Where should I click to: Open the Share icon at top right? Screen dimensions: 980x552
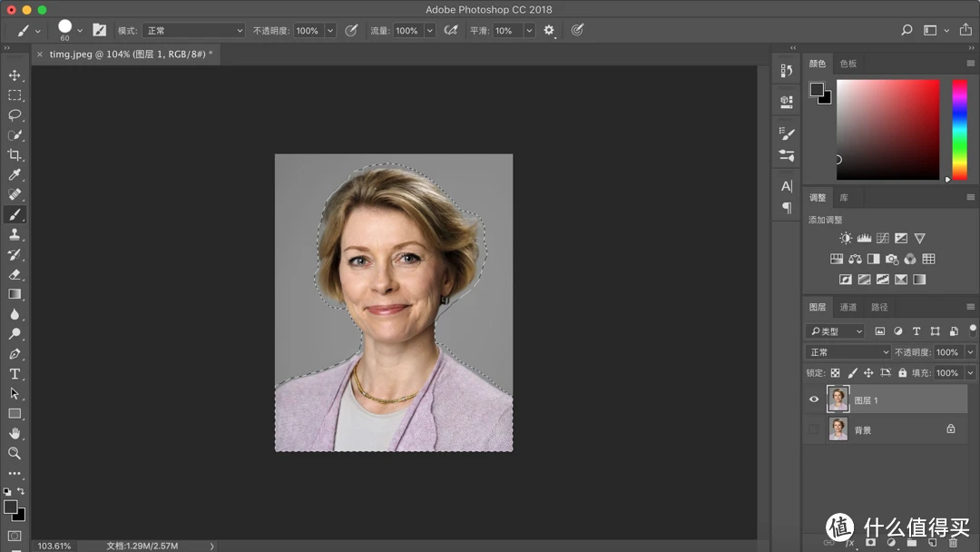tap(965, 29)
